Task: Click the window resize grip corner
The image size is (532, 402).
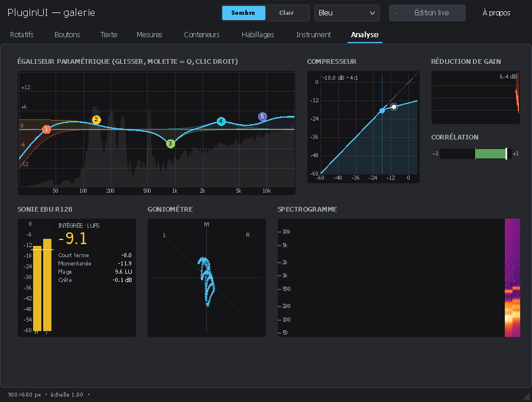Action: (x=527, y=397)
